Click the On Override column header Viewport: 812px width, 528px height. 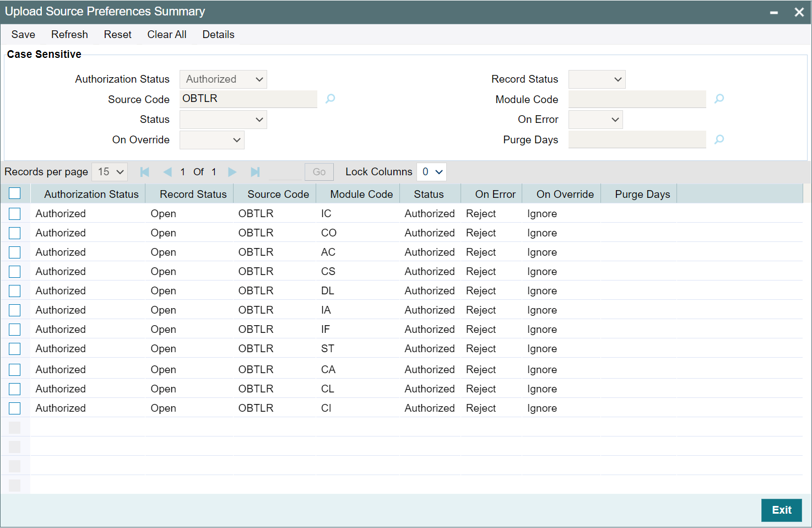click(565, 194)
